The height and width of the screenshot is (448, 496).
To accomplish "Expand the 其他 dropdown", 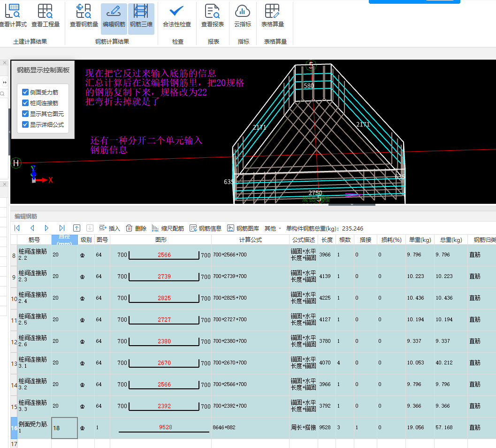I will [272, 228].
